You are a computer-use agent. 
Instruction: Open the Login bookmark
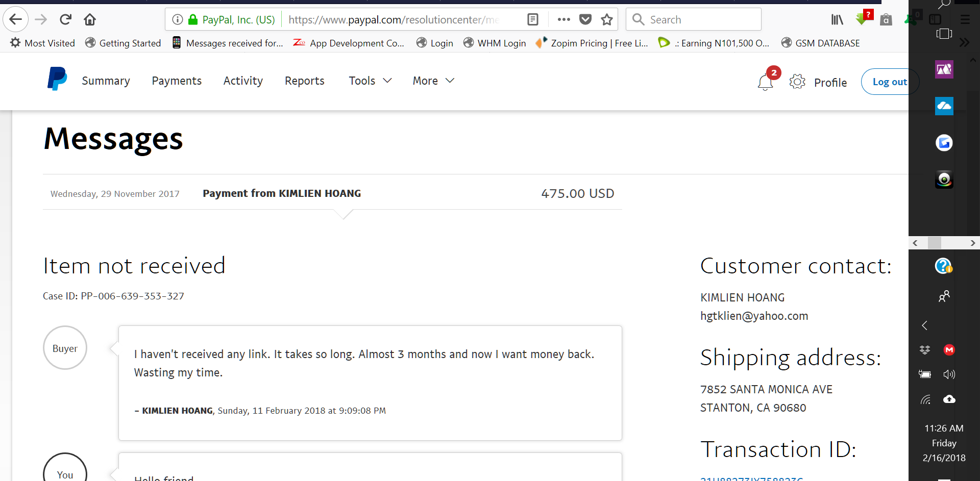(x=434, y=43)
